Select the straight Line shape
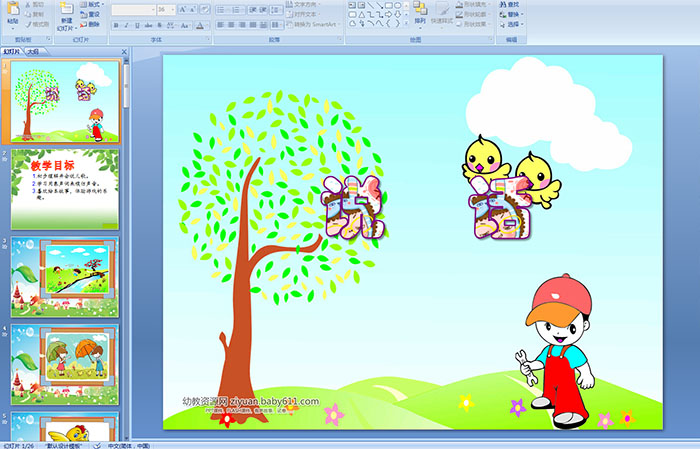 [x=371, y=5]
